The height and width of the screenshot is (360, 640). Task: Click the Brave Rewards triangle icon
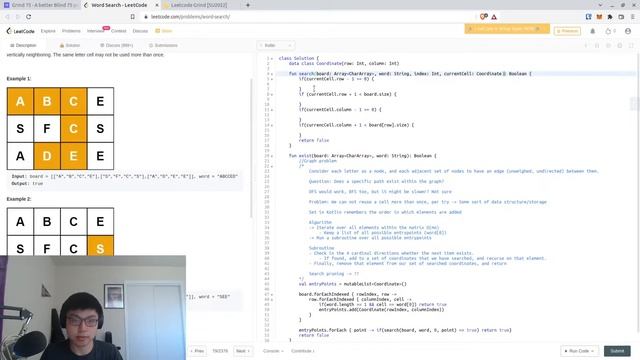[x=494, y=17]
